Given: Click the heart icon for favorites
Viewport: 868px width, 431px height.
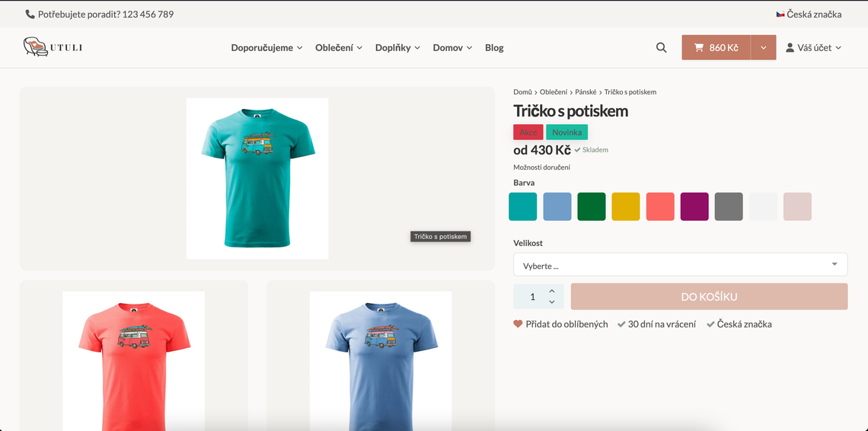Looking at the screenshot, I should pos(519,324).
